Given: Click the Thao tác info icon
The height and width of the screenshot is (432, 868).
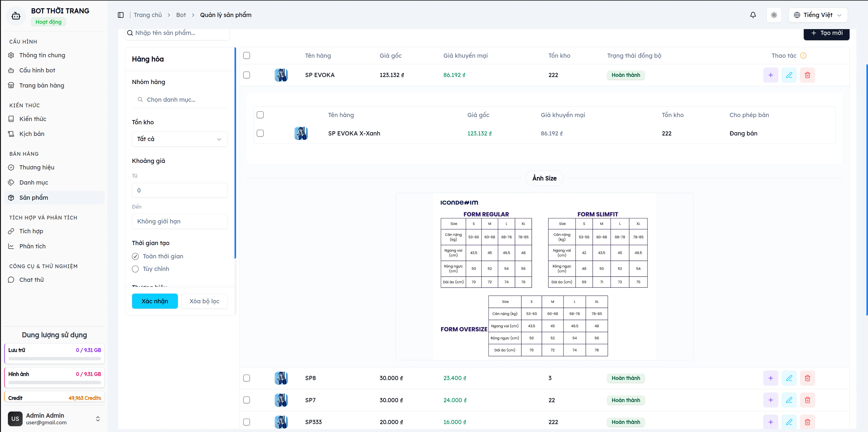Looking at the screenshot, I should tap(803, 56).
